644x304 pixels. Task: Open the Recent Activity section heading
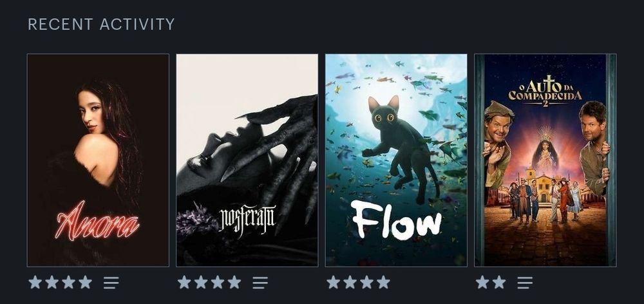click(101, 24)
